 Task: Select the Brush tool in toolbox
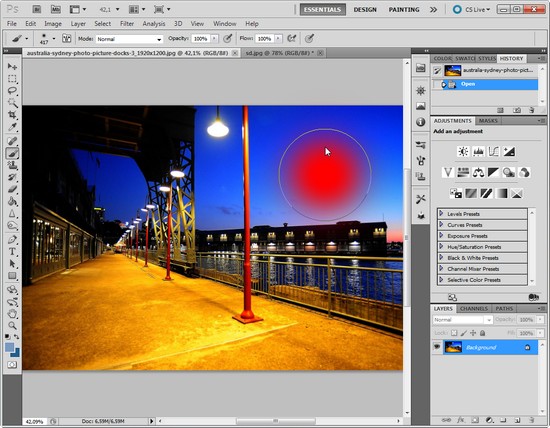[x=12, y=153]
